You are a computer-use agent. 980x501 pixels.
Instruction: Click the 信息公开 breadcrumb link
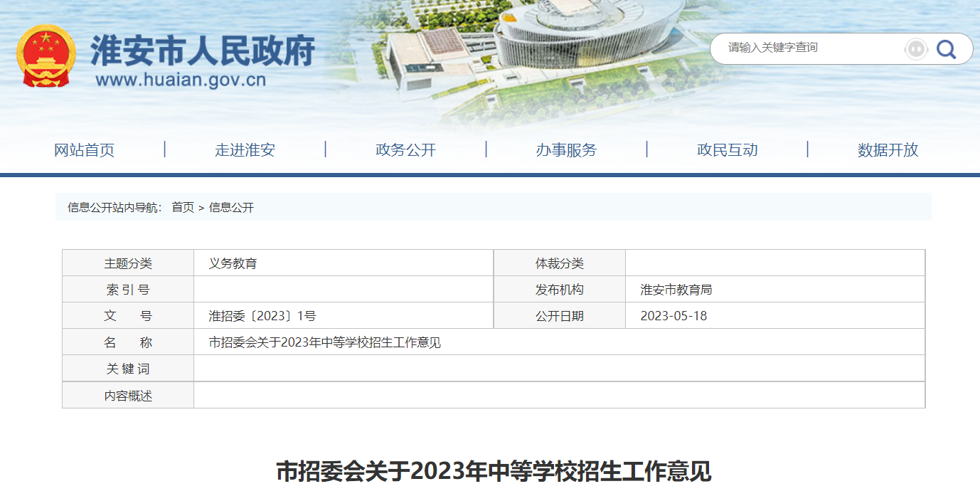(x=231, y=208)
